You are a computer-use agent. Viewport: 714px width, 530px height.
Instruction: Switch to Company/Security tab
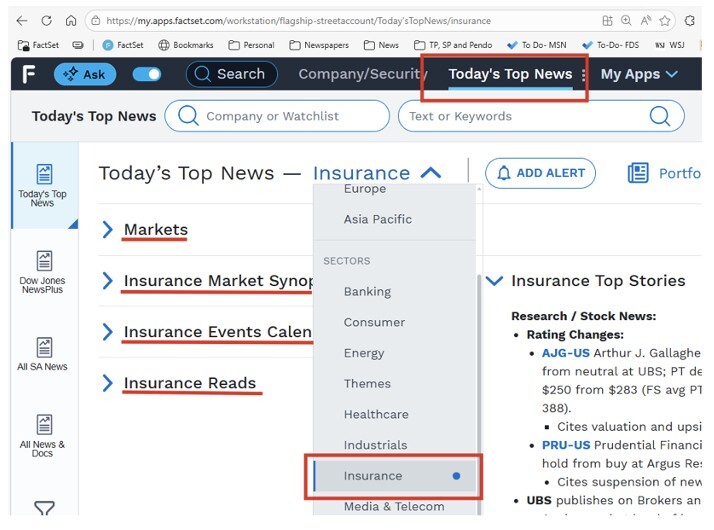362,74
